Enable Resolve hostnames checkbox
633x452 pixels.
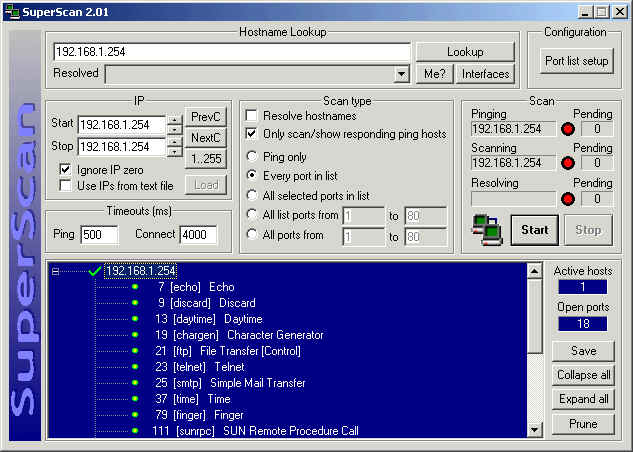tap(252, 115)
